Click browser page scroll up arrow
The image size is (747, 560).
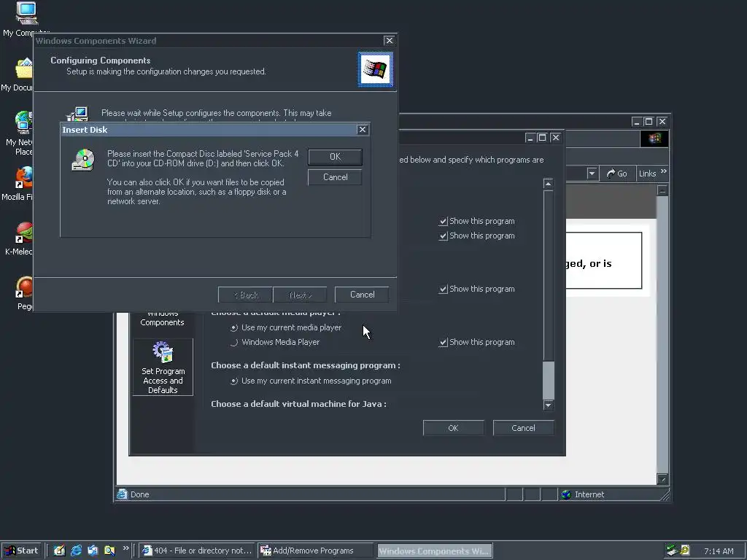pyautogui.click(x=662, y=190)
